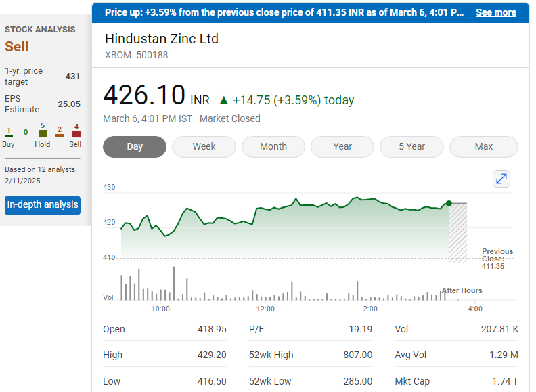The width and height of the screenshot is (536, 392).
Task: Select the Day chart range
Action: 135,146
